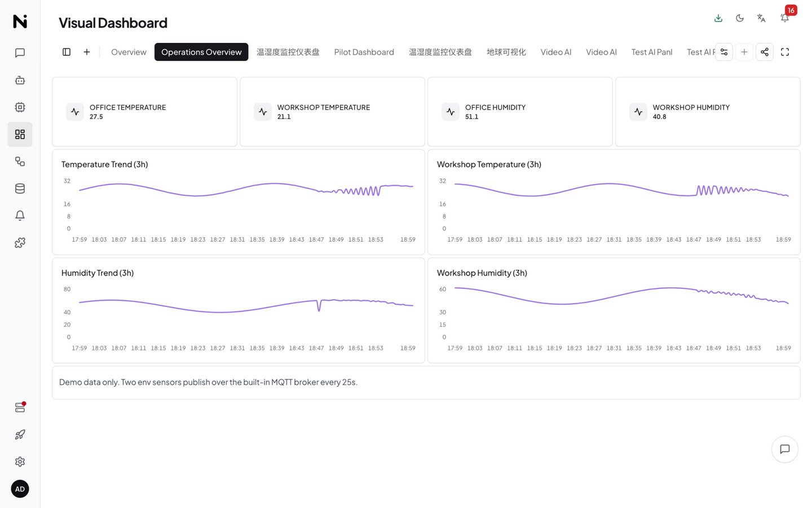812x508 pixels.
Task: Open the alerts bell icon in sidebar
Action: (x=20, y=216)
